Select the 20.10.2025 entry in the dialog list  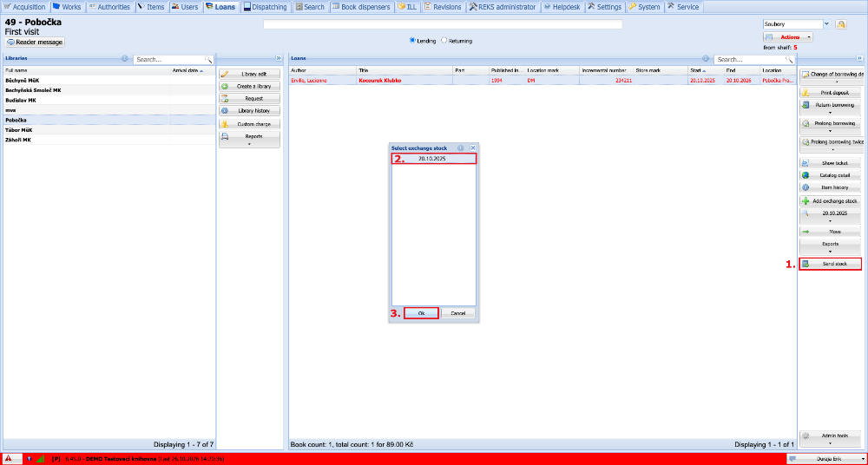coord(434,158)
